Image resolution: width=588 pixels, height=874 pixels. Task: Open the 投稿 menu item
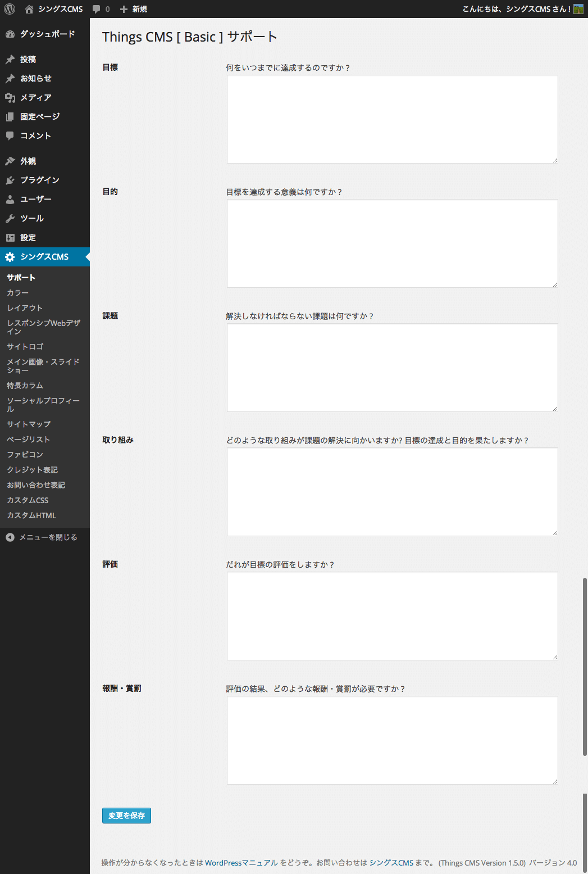[45, 60]
